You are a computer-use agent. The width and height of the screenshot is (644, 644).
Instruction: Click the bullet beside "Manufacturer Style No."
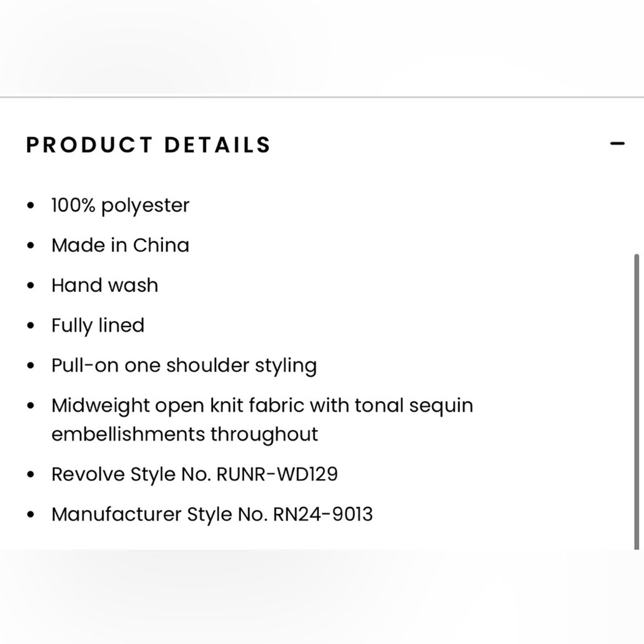coord(31,514)
